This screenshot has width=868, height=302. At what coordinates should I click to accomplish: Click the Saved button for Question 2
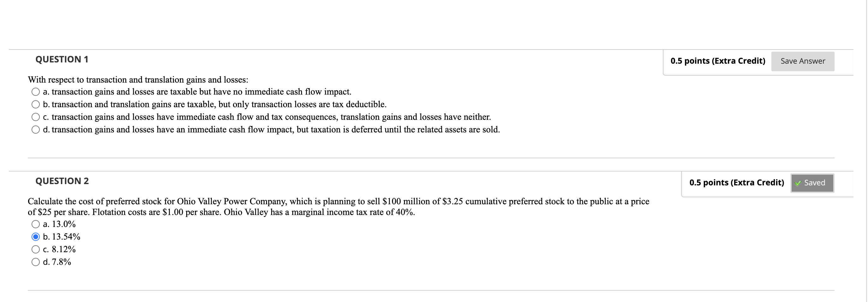[x=812, y=183]
